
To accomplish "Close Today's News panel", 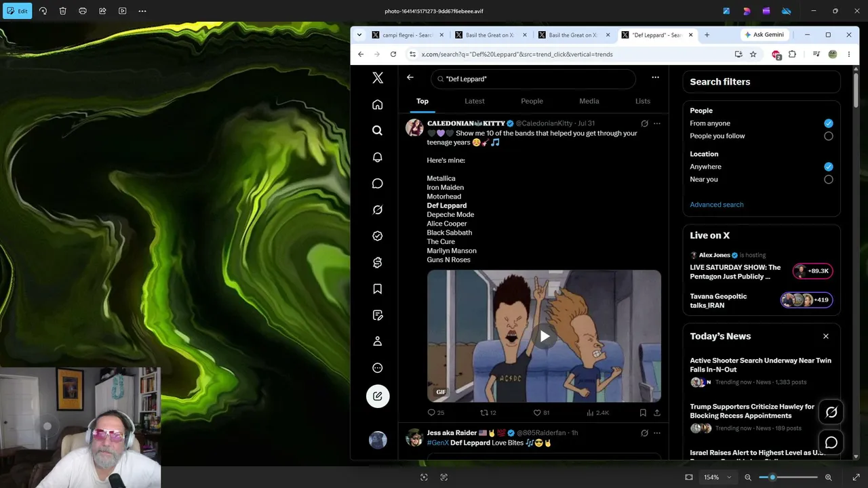I will [825, 336].
